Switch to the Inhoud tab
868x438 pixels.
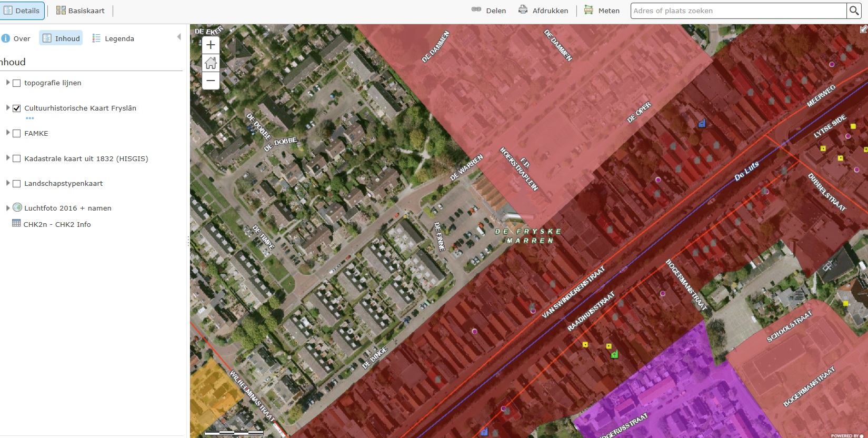pos(61,38)
